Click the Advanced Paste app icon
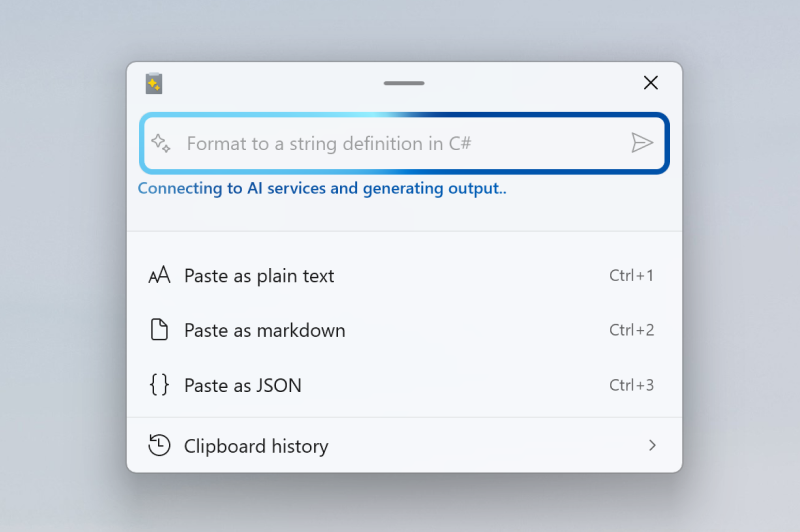800x532 pixels. click(154, 83)
